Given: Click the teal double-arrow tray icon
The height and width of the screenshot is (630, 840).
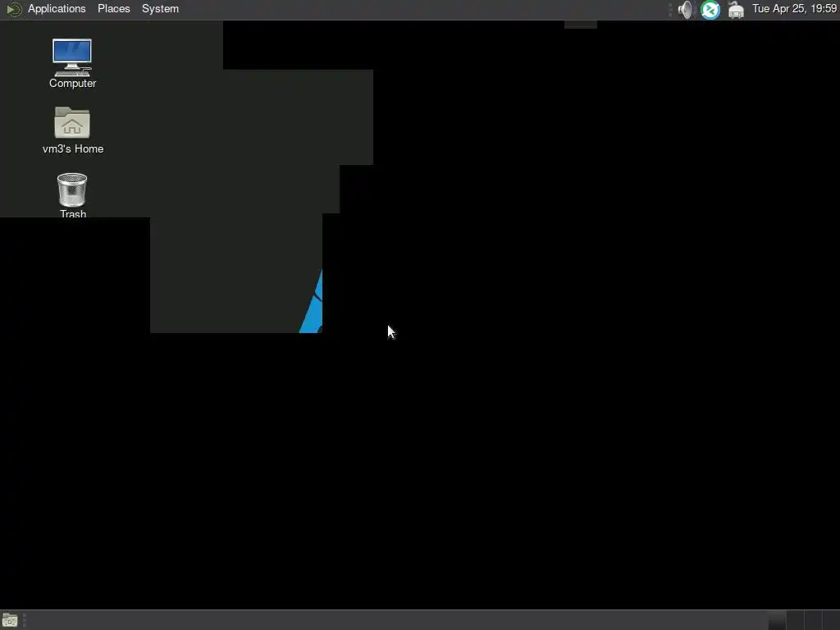Looking at the screenshot, I should tap(710, 10).
